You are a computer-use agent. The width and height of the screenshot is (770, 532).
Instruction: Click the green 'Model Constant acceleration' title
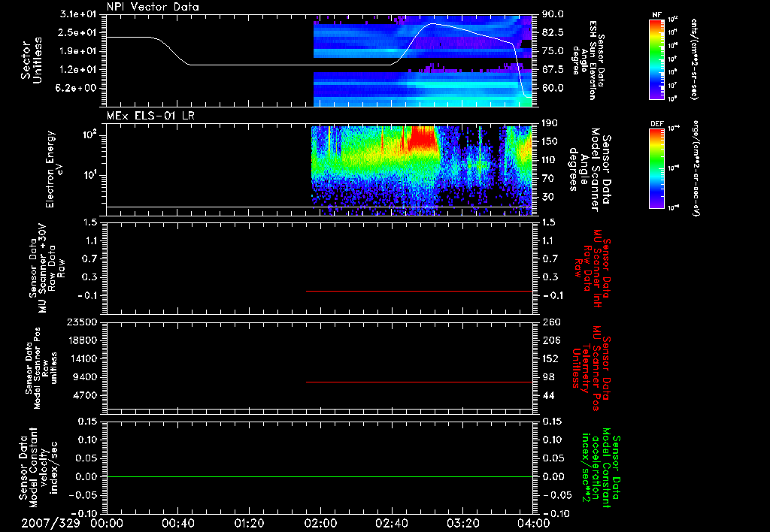click(600, 467)
